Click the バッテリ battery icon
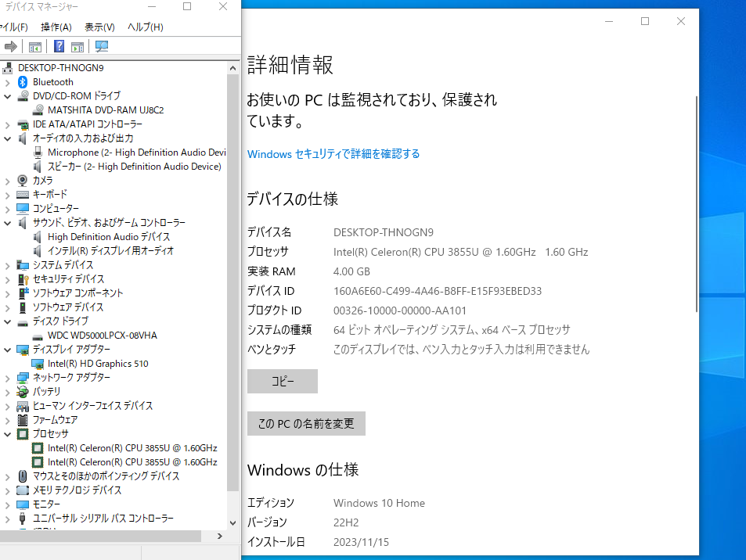746x560 pixels. 23,392
